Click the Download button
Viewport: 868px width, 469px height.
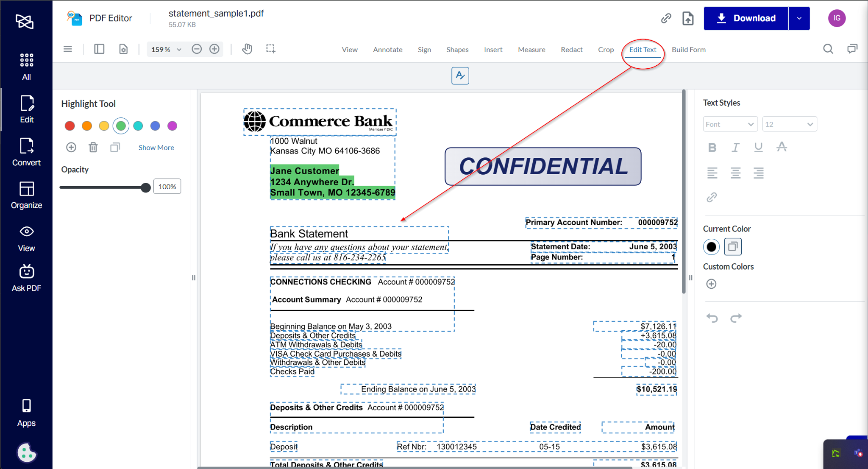tap(746, 18)
